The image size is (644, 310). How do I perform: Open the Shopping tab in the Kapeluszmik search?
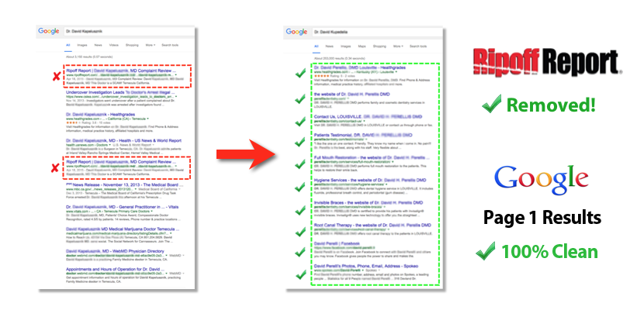click(132, 45)
